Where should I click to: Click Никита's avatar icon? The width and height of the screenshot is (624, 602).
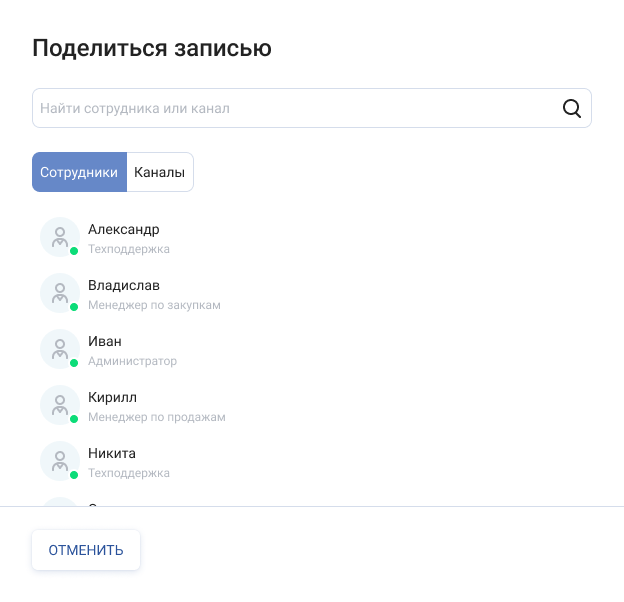coord(60,461)
